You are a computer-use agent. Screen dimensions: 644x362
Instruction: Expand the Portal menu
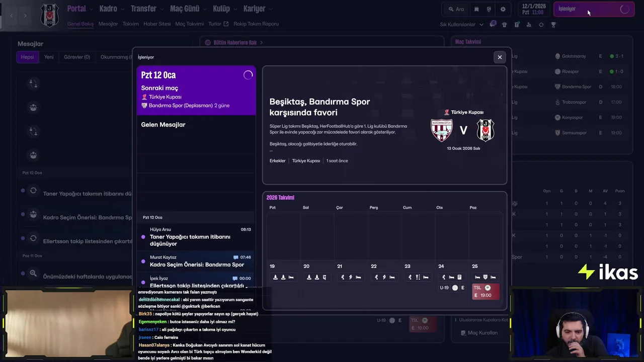[x=80, y=9]
